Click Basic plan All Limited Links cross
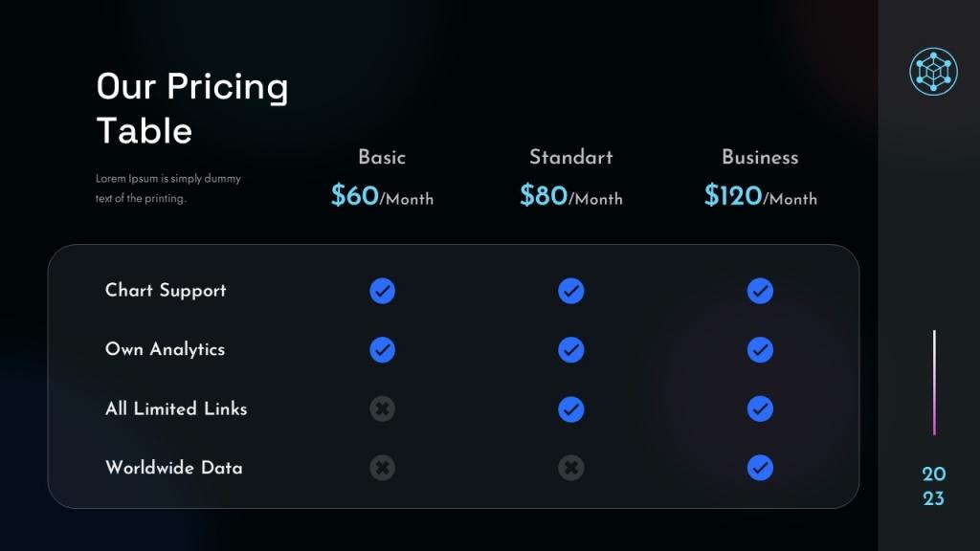The width and height of the screenshot is (980, 551). coord(383,409)
